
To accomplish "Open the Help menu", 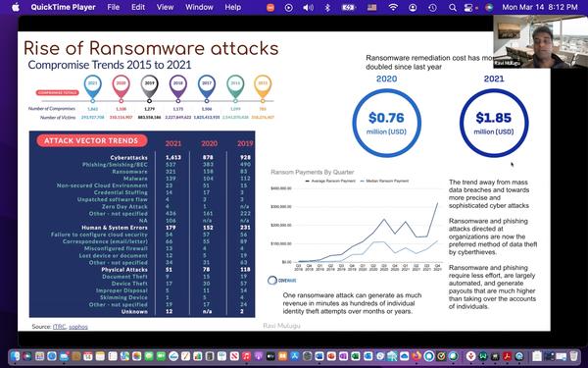I will click(x=233, y=7).
